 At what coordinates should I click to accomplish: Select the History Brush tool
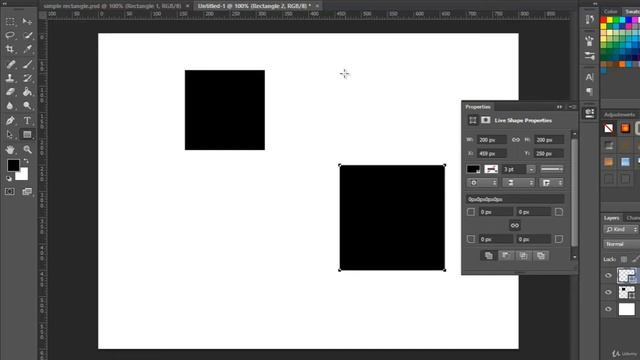point(27,78)
